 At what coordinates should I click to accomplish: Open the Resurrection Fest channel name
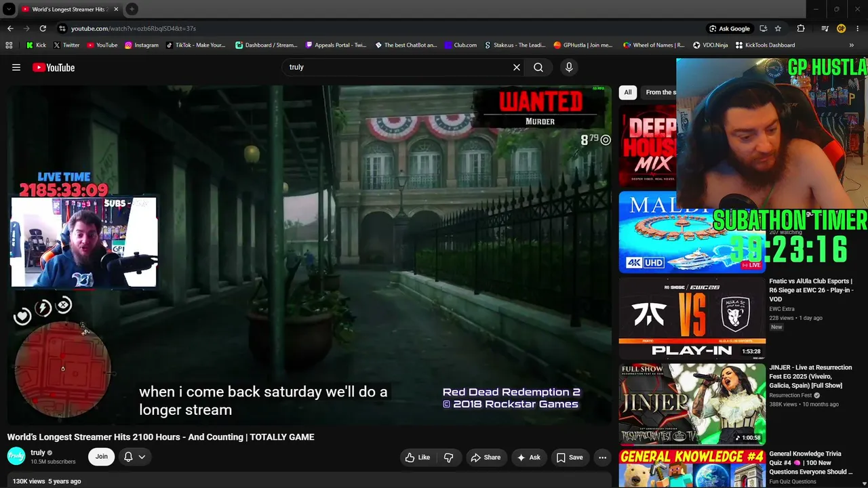[x=790, y=395]
